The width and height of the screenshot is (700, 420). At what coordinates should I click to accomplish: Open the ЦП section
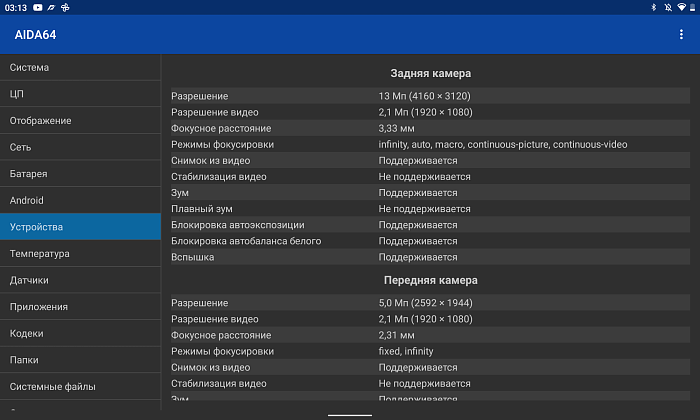click(x=80, y=94)
